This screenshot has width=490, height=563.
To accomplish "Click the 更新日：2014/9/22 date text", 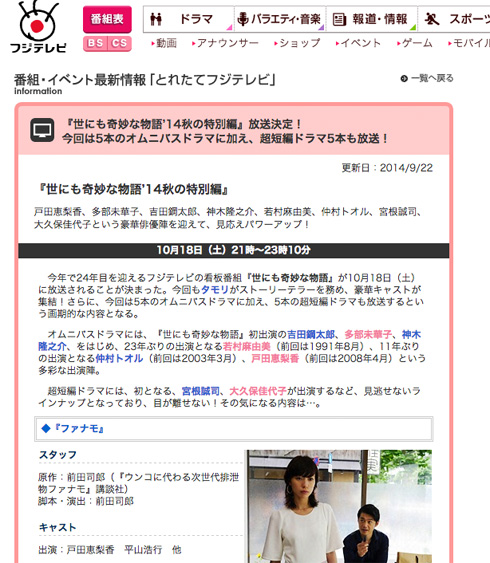I will 387,168.
